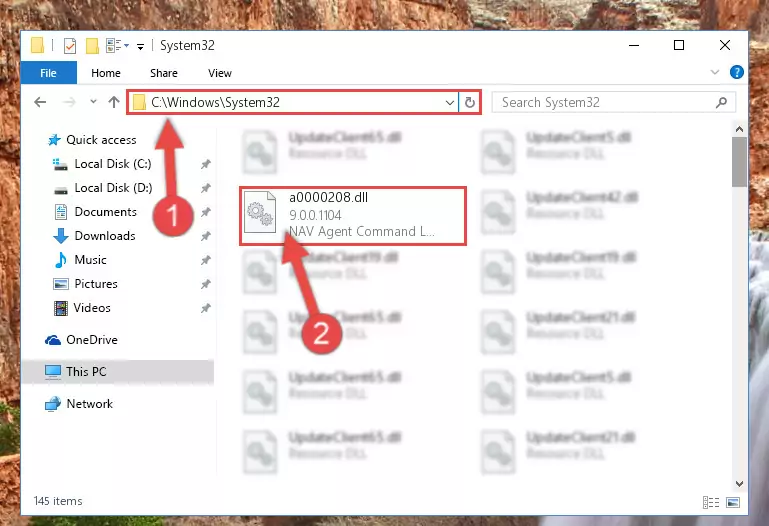The height and width of the screenshot is (526, 769).
Task: Click the New folder icon in title bar
Action: point(92,46)
